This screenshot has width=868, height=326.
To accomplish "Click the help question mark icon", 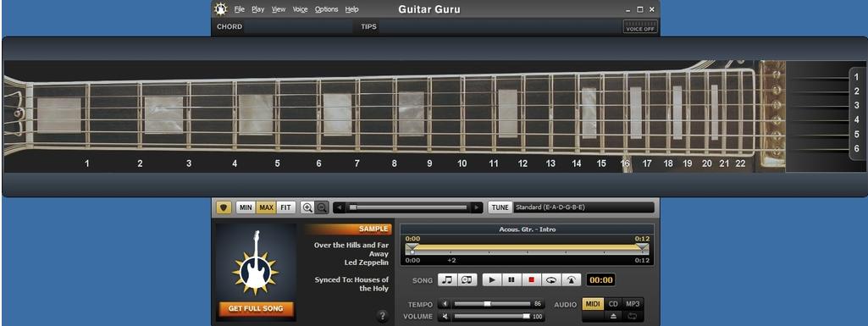I will pyautogui.click(x=382, y=316).
